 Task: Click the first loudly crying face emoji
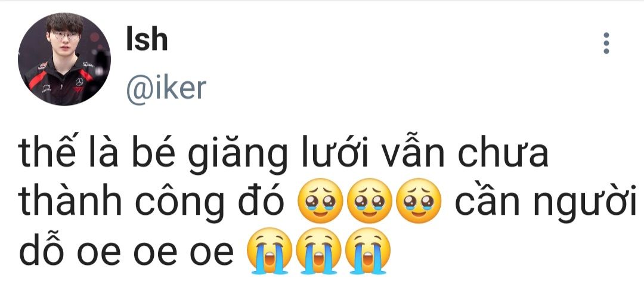269,251
